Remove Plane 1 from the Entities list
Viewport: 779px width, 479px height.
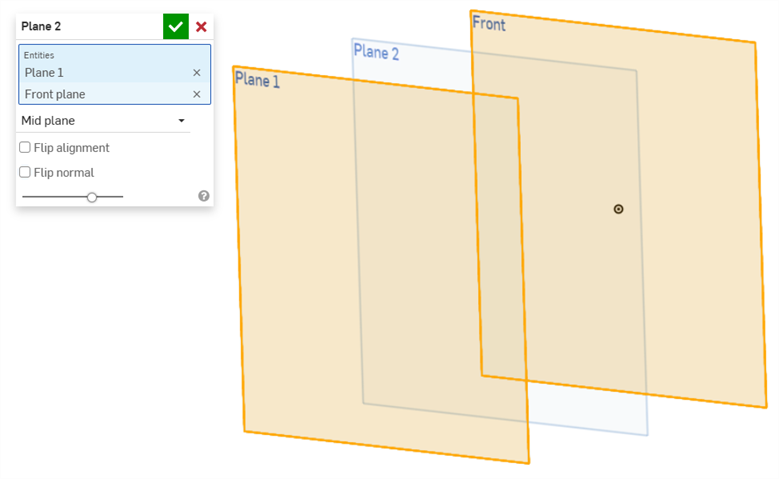tap(196, 73)
